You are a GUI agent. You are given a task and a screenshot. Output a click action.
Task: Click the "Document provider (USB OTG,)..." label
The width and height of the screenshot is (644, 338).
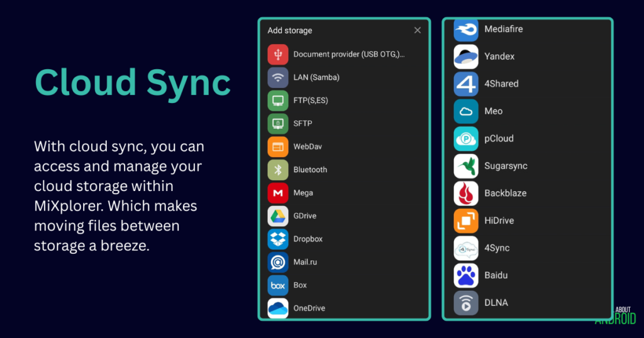coord(349,55)
